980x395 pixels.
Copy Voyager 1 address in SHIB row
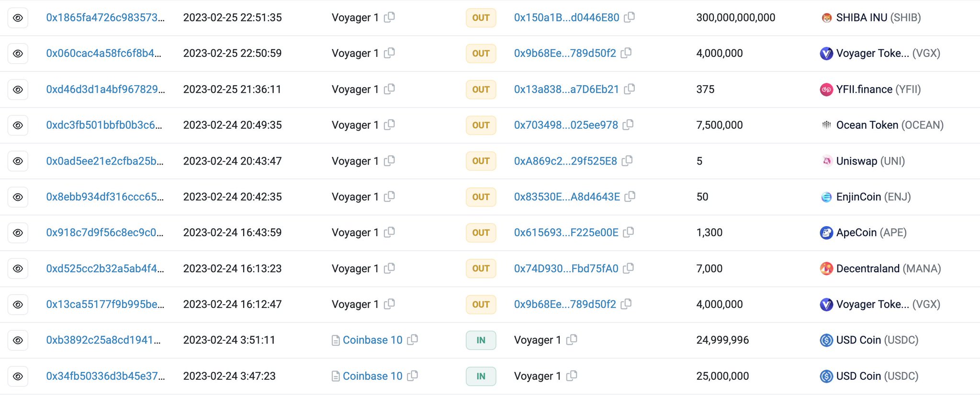[390, 17]
